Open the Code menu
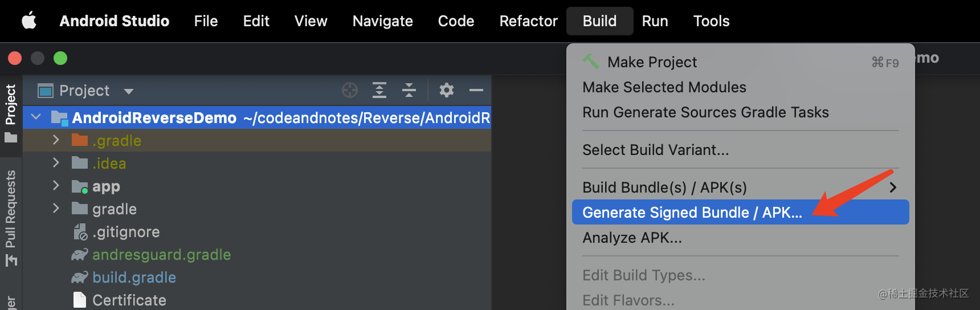Screen dimensions: 980x310 point(456,21)
